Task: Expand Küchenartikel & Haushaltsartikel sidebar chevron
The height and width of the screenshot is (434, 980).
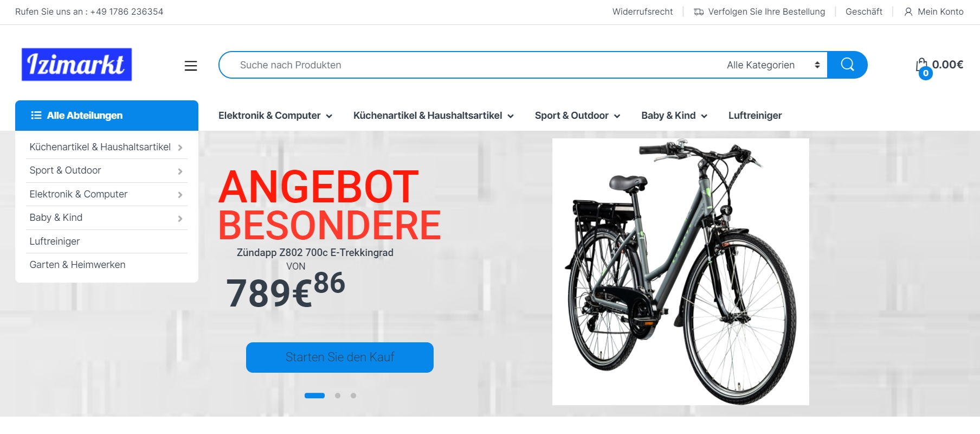Action: [180, 148]
